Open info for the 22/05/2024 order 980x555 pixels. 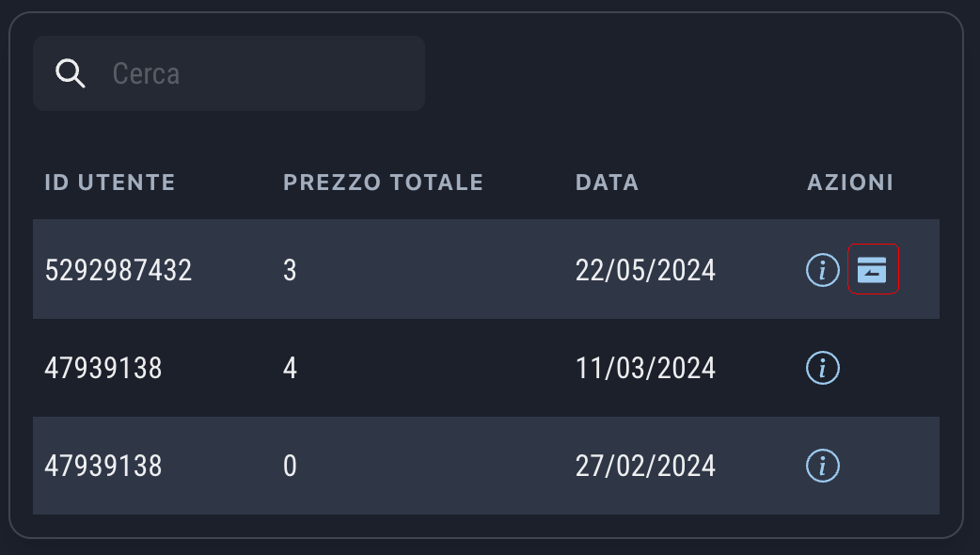click(x=823, y=271)
